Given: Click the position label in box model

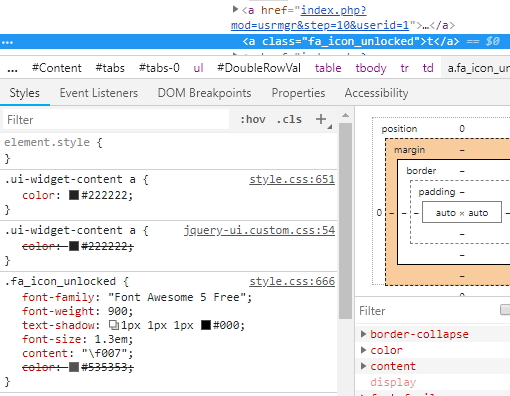Looking at the screenshot, I should point(399,129).
